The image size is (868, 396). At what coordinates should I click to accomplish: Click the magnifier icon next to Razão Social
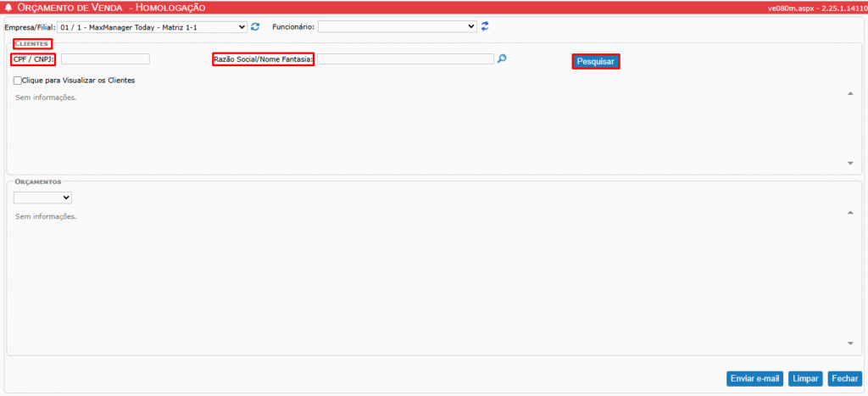coord(502,59)
